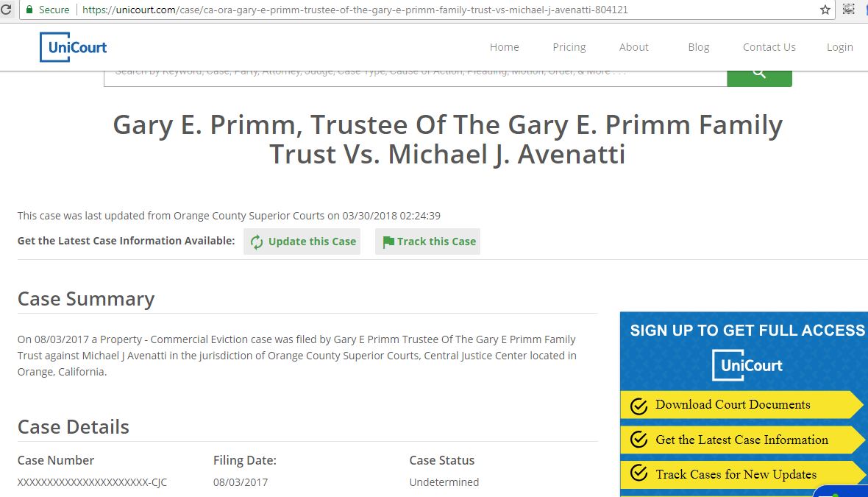Viewport: 868px width, 497px height.
Task: Reload the page with browser refresh icon
Action: point(6,10)
